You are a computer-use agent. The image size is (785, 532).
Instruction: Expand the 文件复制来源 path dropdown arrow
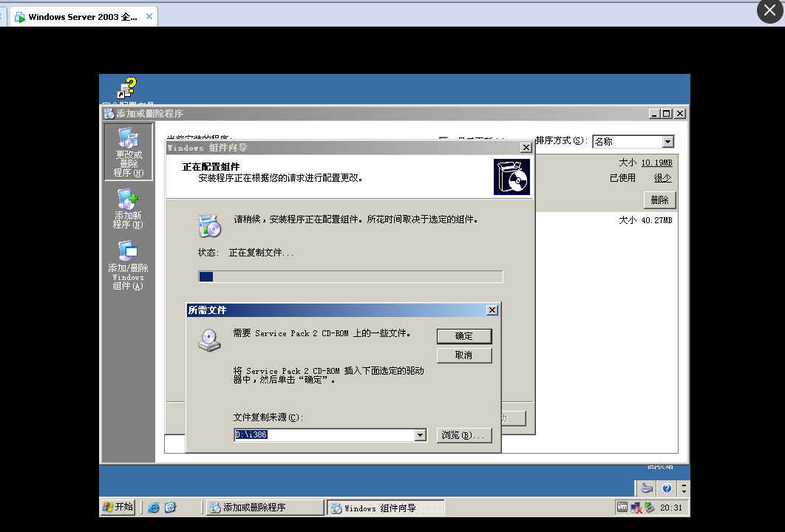point(421,435)
